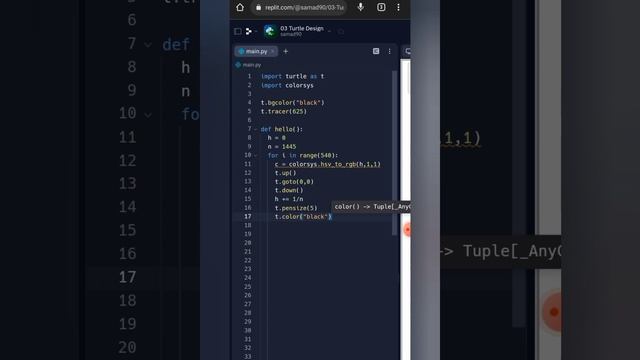The height and width of the screenshot is (360, 640).
Task: Open the browser three-dot overflow menu
Action: (x=398, y=7)
